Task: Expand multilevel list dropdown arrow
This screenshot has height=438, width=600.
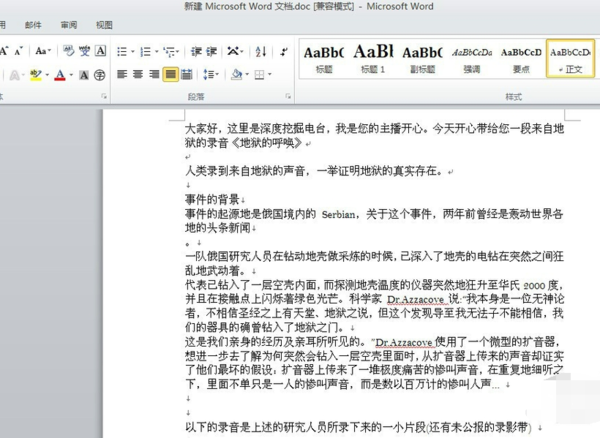Action: 178,52
